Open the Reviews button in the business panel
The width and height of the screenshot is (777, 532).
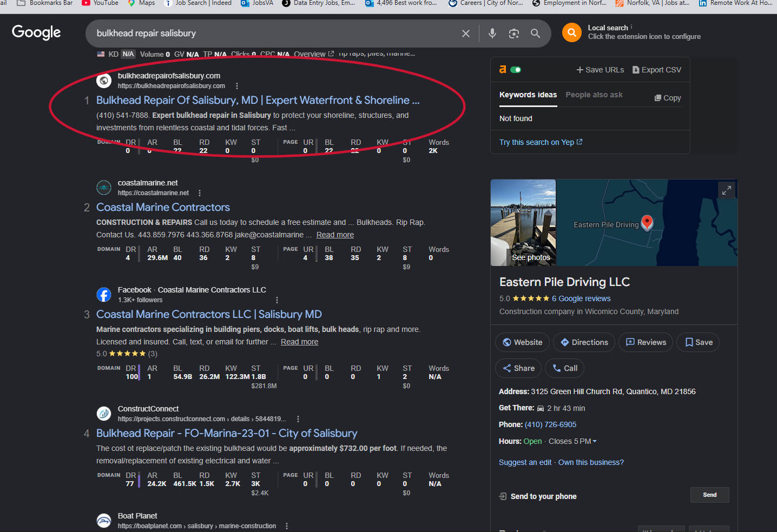(x=646, y=342)
